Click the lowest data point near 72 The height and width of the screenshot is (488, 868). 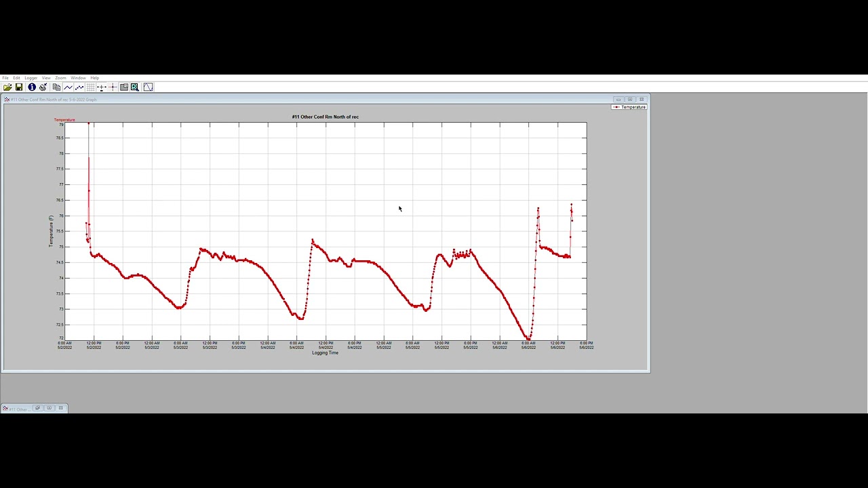pyautogui.click(x=528, y=338)
